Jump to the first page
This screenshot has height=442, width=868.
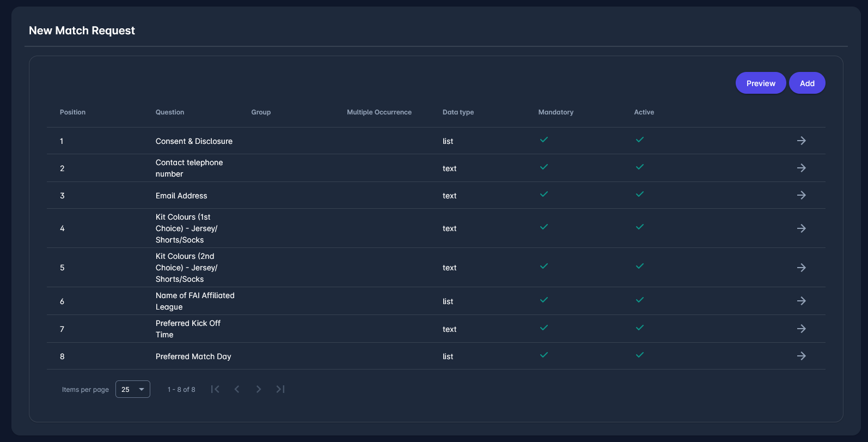[x=215, y=389]
